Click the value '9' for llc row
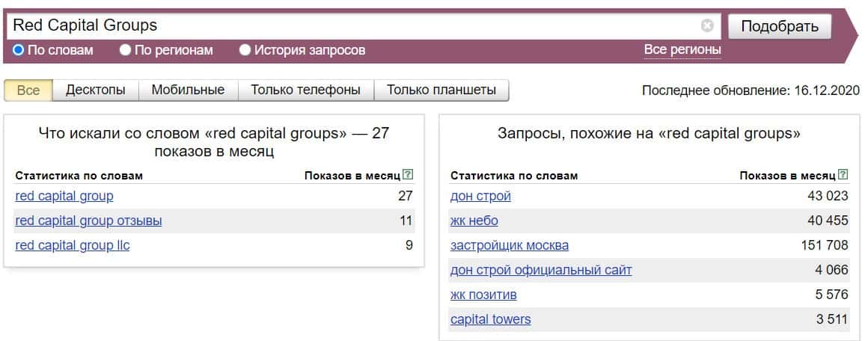Screen dimensions: 868x341 click(409, 245)
